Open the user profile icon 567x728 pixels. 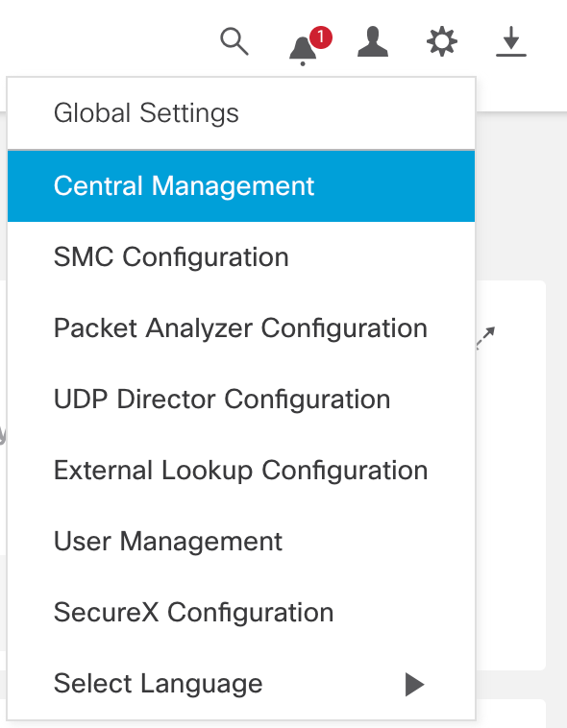[373, 42]
